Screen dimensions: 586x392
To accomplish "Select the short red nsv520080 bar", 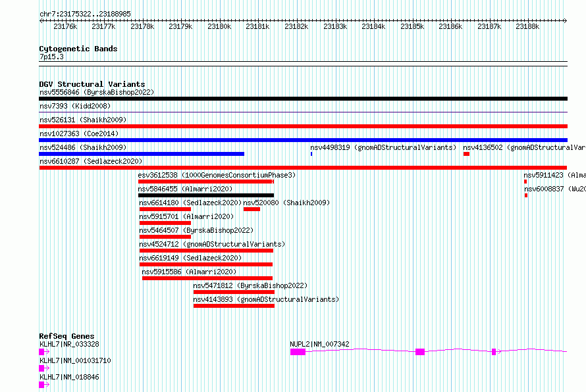I will [x=252, y=209].
